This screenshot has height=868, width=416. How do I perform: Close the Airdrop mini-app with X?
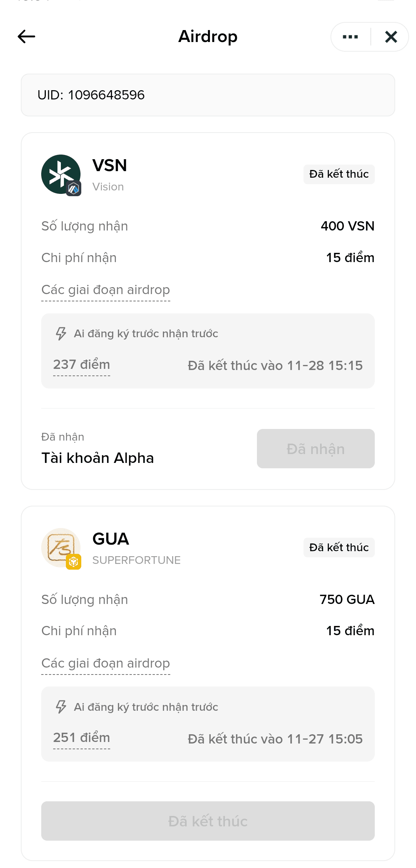tap(391, 37)
